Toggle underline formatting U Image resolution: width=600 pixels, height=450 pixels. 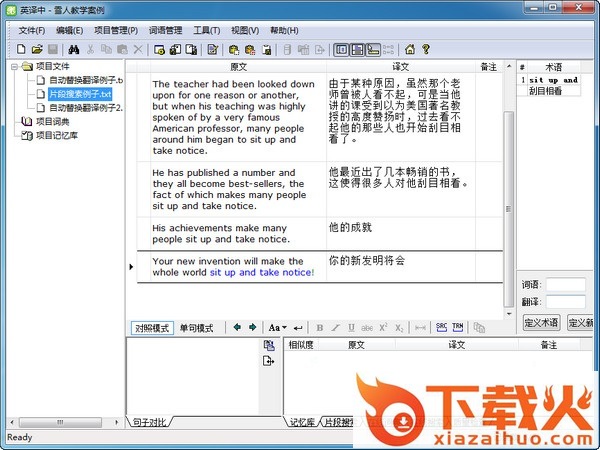tap(351, 328)
